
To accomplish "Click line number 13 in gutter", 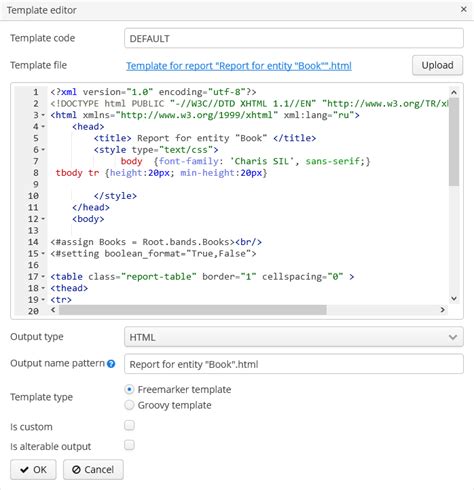I will tap(33, 231).
